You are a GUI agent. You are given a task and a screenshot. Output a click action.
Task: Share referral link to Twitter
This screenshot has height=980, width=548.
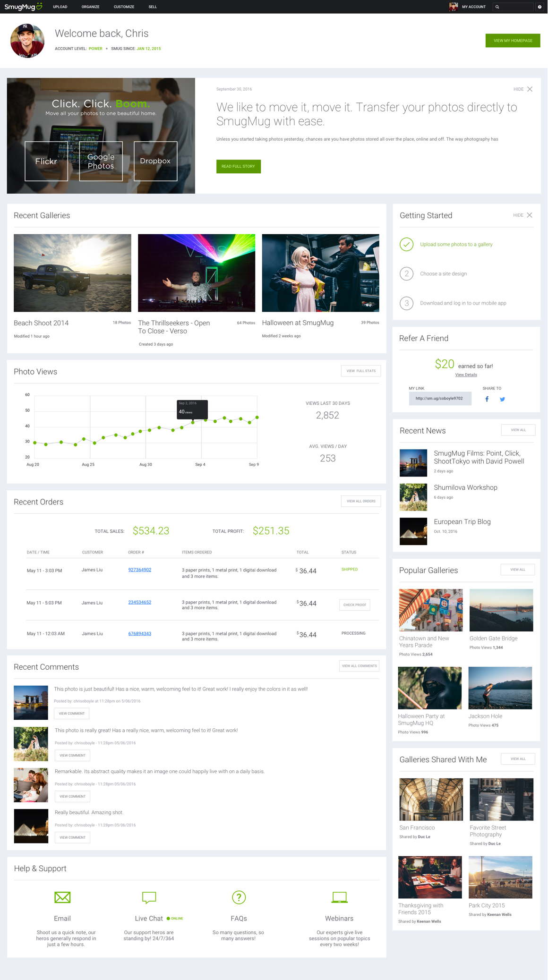[502, 399]
